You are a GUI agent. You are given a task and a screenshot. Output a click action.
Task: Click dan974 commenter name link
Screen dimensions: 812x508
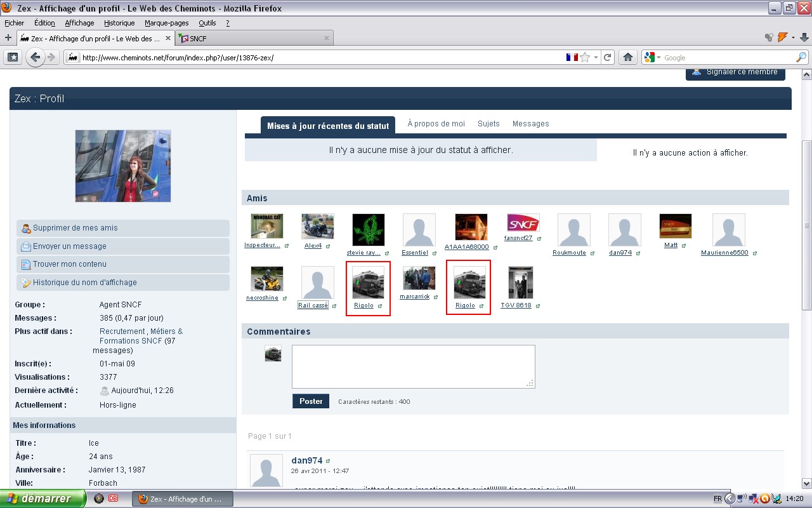(307, 460)
